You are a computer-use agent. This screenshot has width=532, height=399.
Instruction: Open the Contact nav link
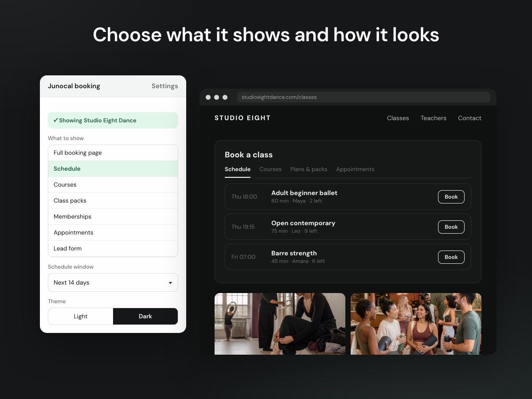tap(469, 118)
